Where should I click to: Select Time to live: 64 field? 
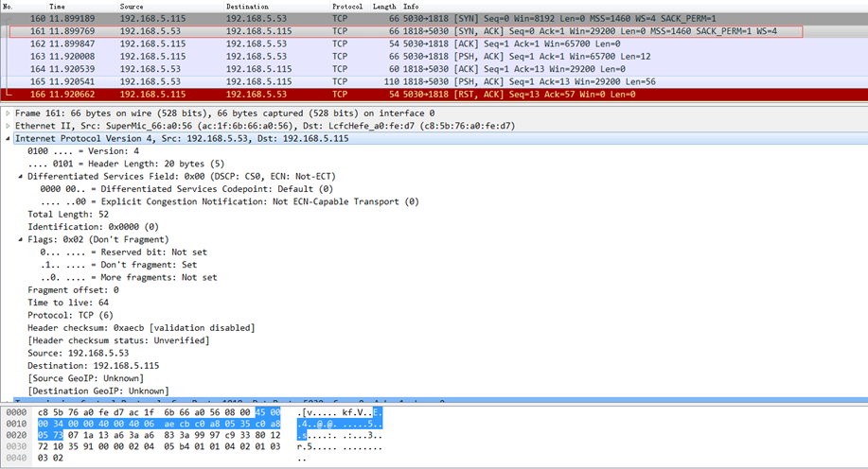coord(68,303)
